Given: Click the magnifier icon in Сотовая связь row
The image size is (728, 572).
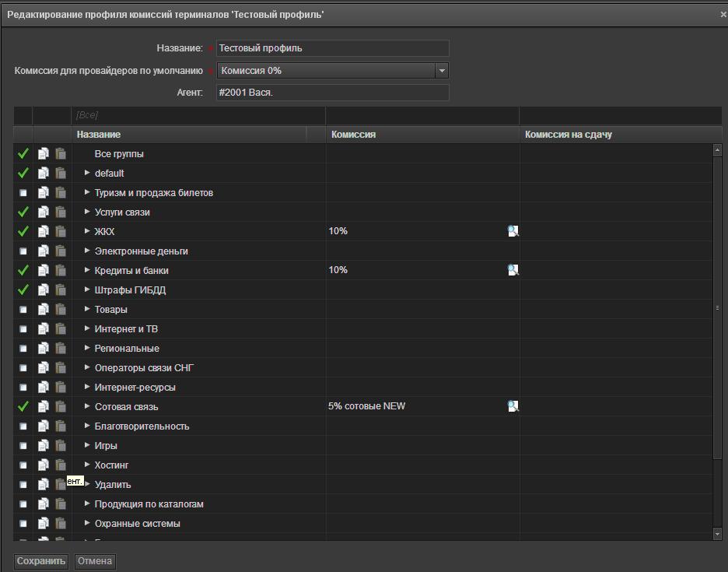Looking at the screenshot, I should coord(513,406).
